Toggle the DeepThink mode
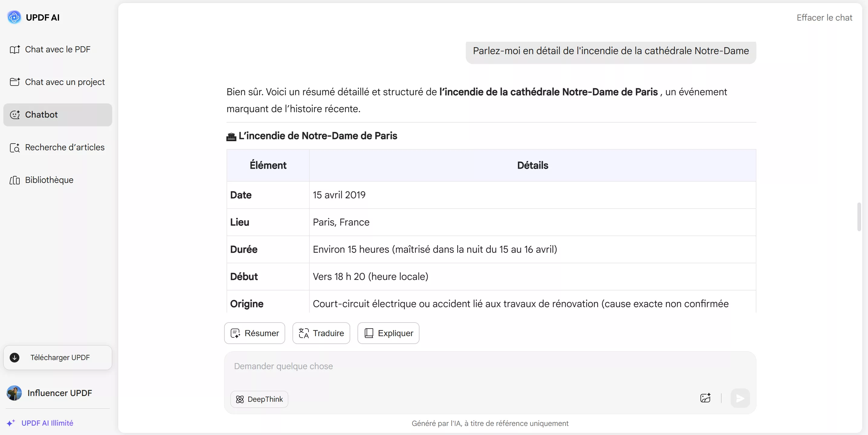 click(x=259, y=399)
